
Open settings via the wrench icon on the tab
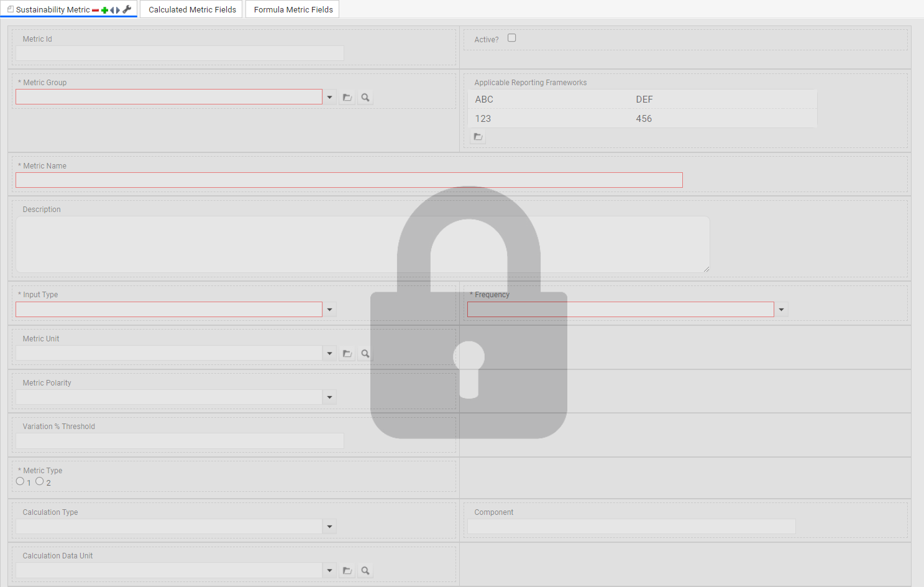tap(127, 9)
